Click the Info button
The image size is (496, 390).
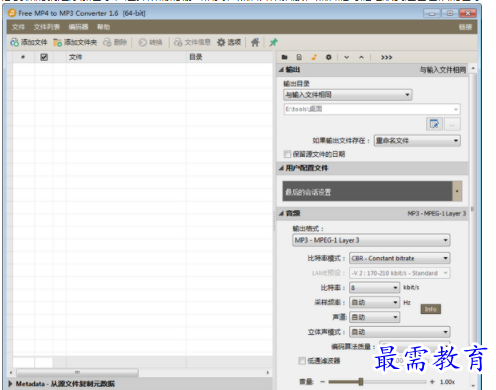(x=430, y=309)
